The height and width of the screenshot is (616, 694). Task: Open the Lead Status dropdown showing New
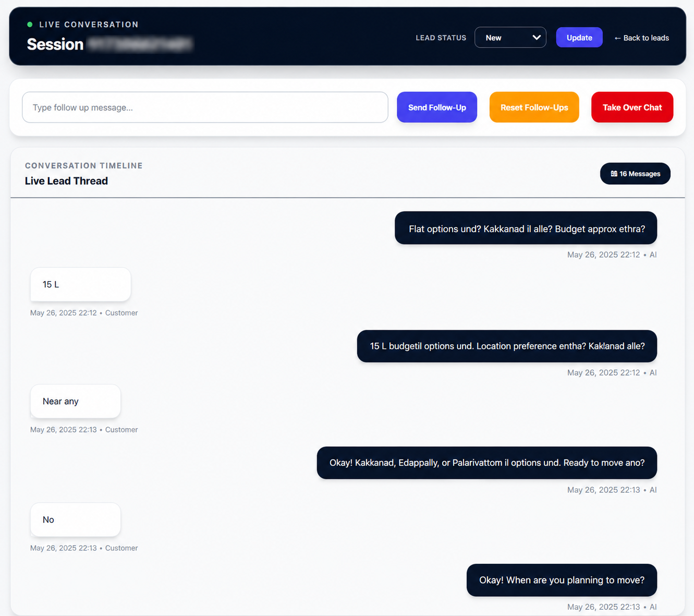510,38
